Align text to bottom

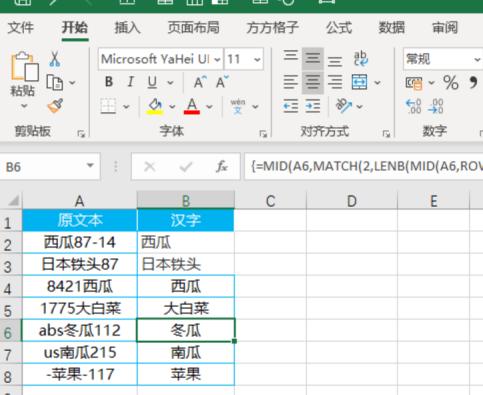click(x=335, y=61)
